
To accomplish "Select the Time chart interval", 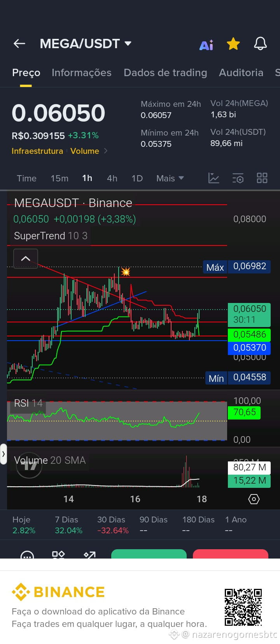I will pyautogui.click(x=26, y=178).
